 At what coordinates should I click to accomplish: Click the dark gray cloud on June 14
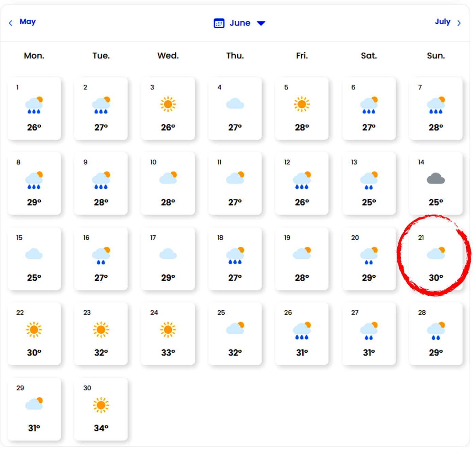[x=436, y=178]
